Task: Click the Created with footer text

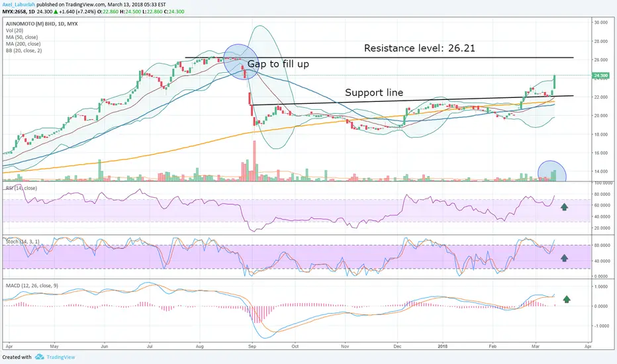Action: tap(17, 357)
